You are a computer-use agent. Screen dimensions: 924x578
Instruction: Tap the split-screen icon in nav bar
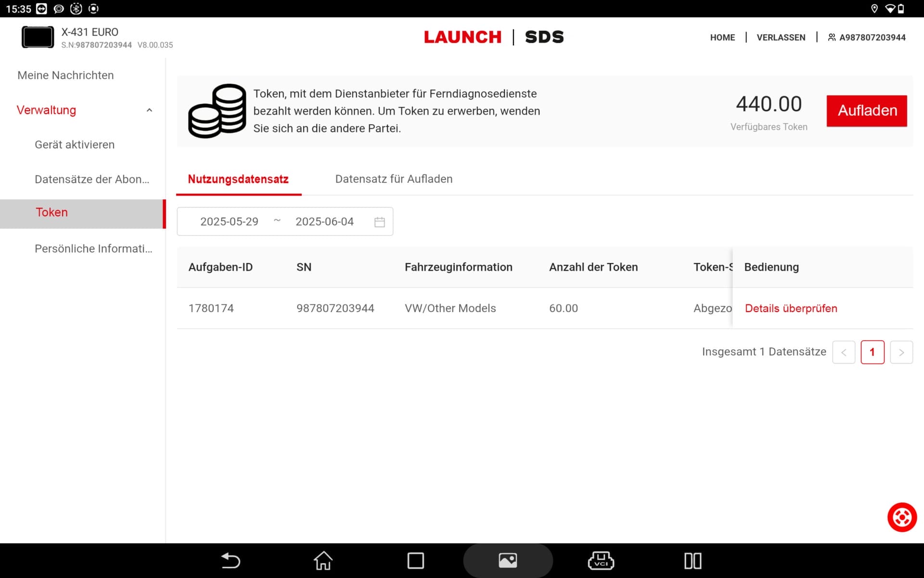click(693, 561)
